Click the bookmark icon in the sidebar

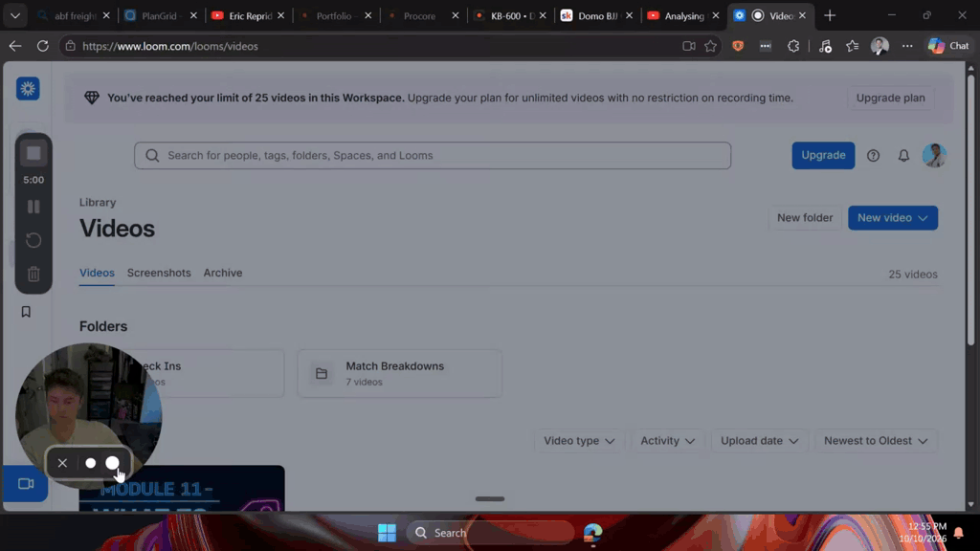26,312
